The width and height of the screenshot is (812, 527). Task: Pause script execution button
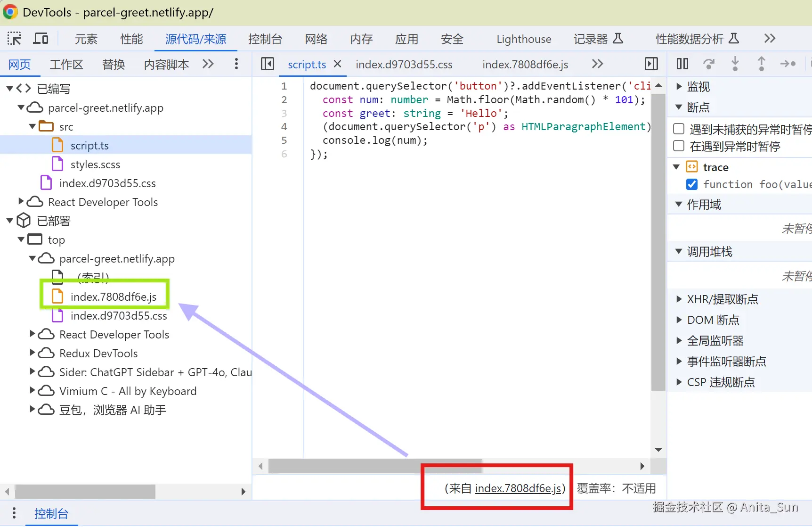tap(682, 64)
